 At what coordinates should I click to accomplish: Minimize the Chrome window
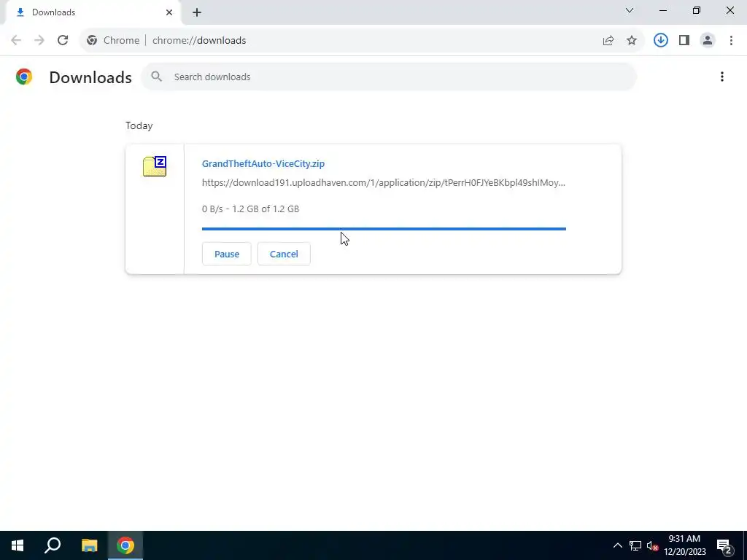click(x=663, y=10)
